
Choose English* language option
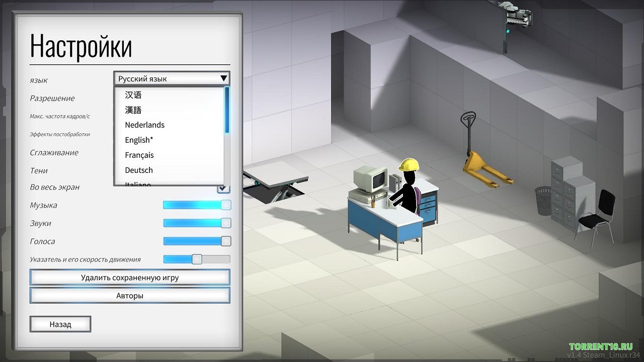139,140
